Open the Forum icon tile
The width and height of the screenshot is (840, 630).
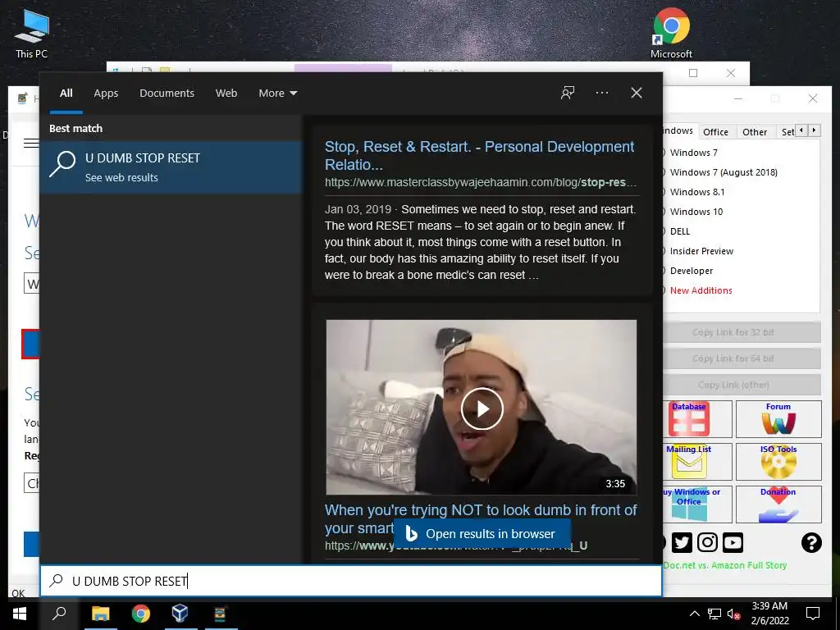[x=778, y=419]
